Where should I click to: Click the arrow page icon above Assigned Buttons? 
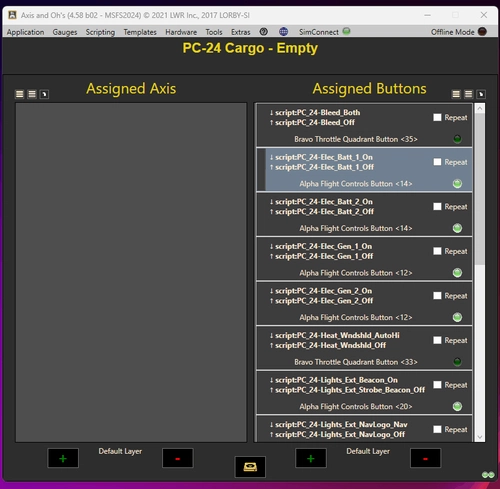(x=481, y=94)
